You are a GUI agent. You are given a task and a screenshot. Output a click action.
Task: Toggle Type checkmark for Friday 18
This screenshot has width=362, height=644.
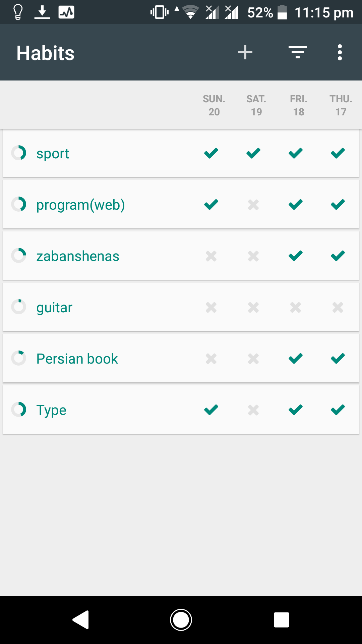coord(296,410)
